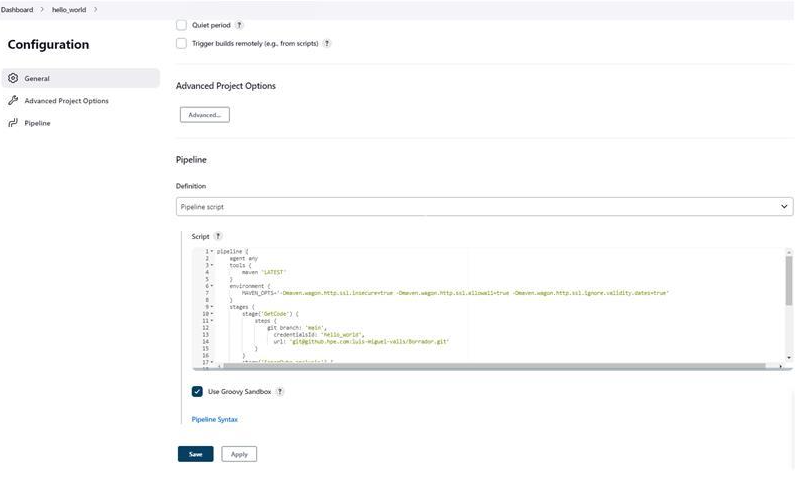Click the git branch: 'main' line
This screenshot has height=482, width=800.
pyautogui.click(x=296, y=328)
